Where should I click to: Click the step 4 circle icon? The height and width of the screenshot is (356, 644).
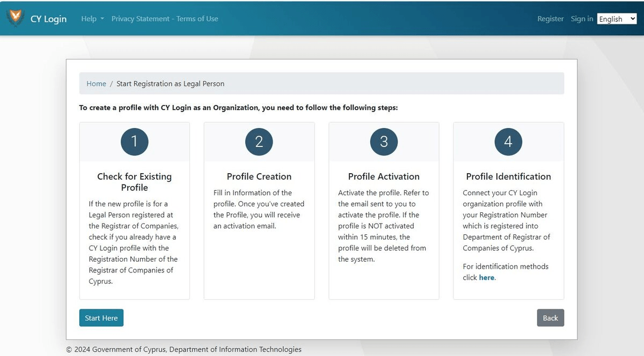[x=508, y=142]
